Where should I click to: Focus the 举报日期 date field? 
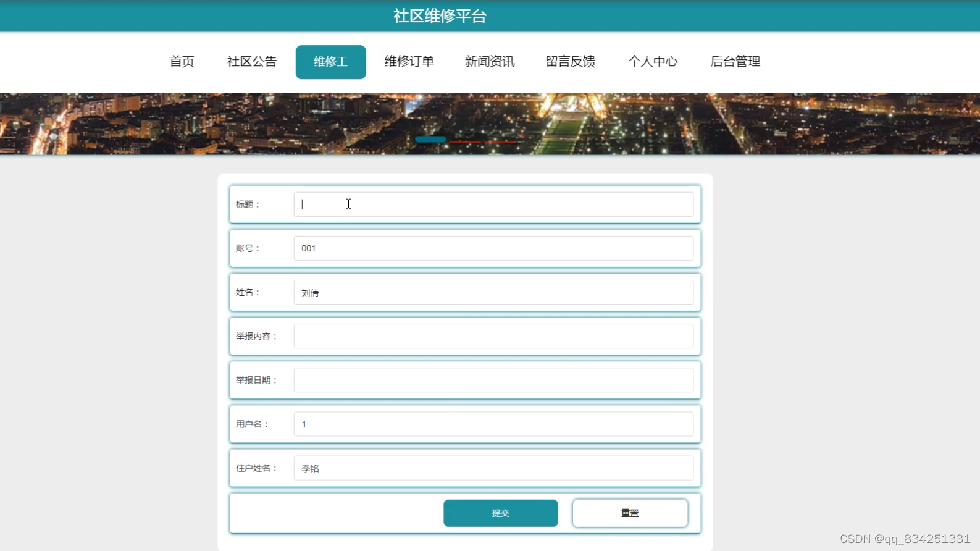(493, 380)
